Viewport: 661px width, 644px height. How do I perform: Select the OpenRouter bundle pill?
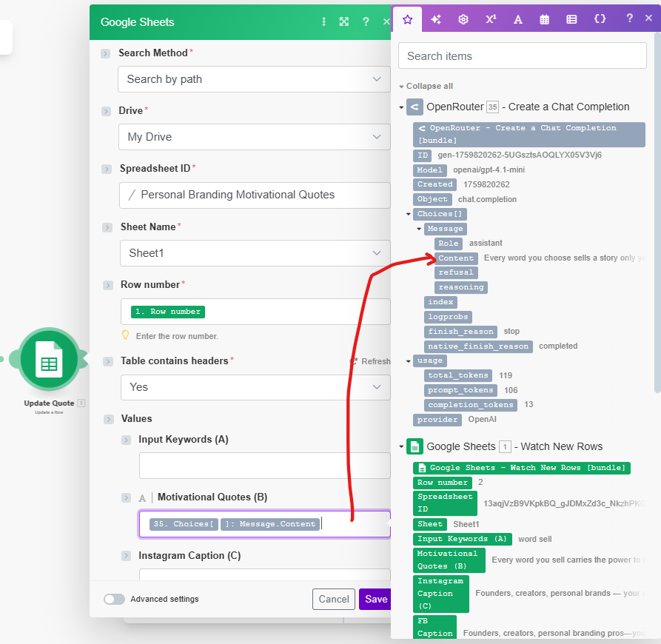(x=529, y=135)
